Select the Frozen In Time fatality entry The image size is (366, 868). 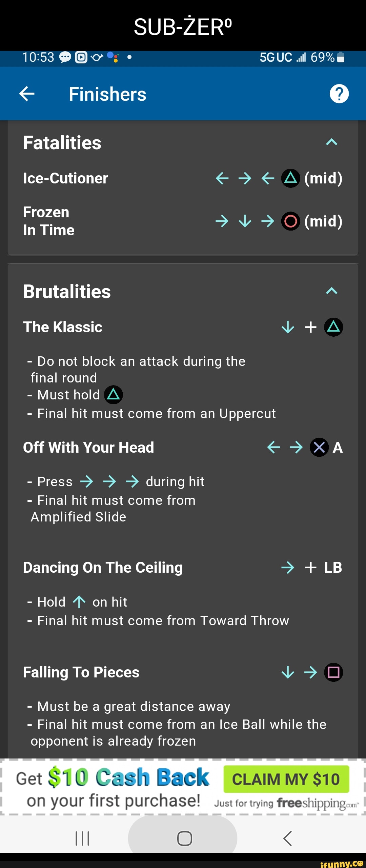point(49,221)
